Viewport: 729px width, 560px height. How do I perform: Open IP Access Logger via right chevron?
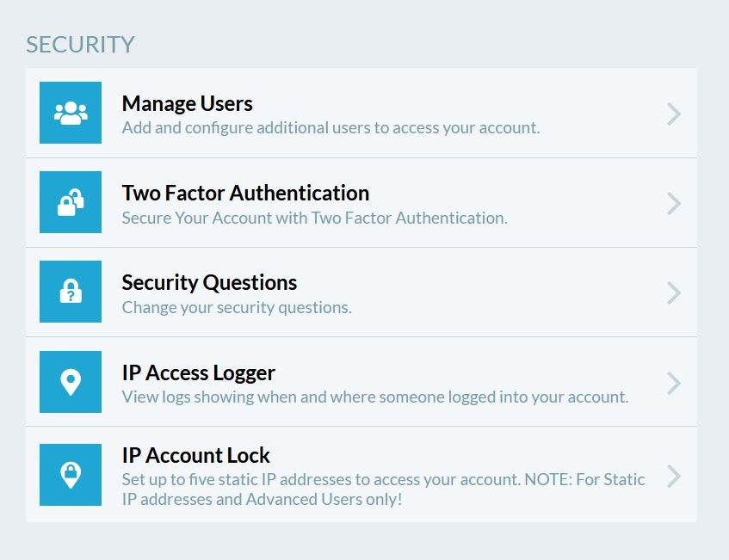(674, 382)
